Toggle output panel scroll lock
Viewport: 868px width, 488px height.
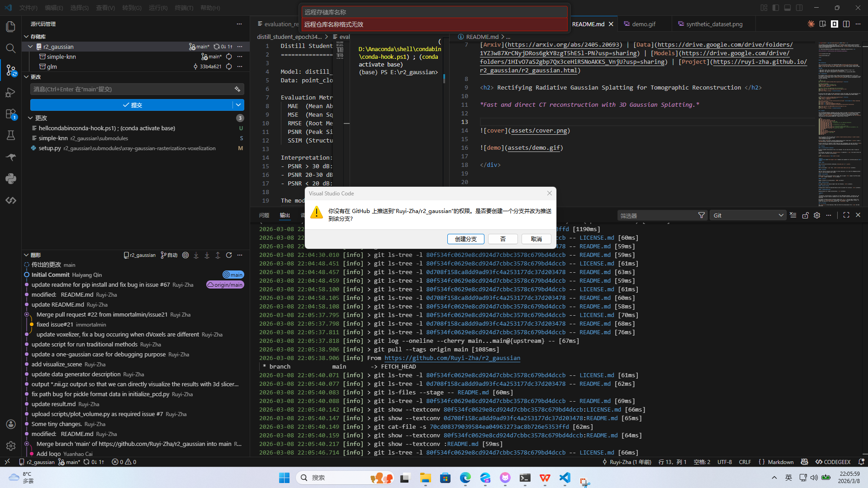click(x=805, y=215)
